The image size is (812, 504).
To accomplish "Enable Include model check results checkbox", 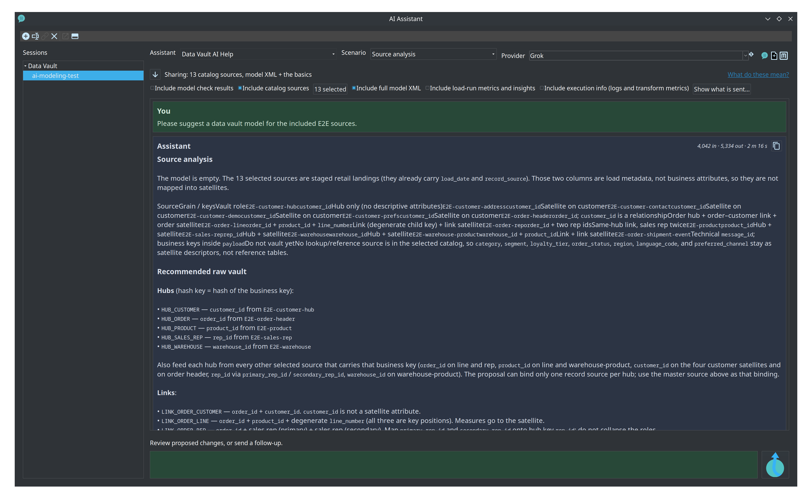I will point(153,88).
